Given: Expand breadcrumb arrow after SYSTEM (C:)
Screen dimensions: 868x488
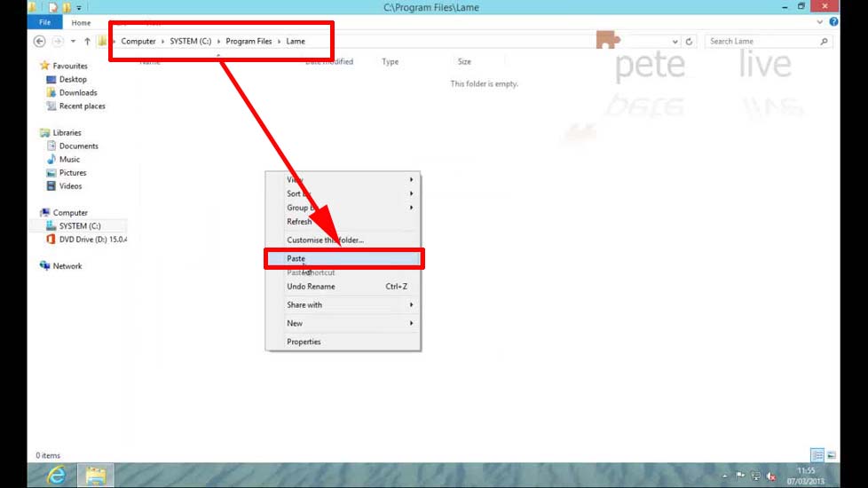Looking at the screenshot, I should point(218,42).
